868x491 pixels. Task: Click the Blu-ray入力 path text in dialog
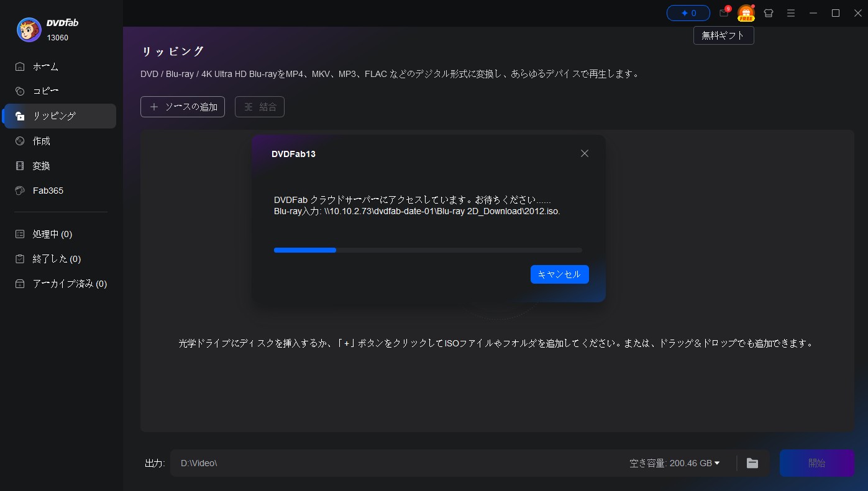pyautogui.click(x=417, y=211)
